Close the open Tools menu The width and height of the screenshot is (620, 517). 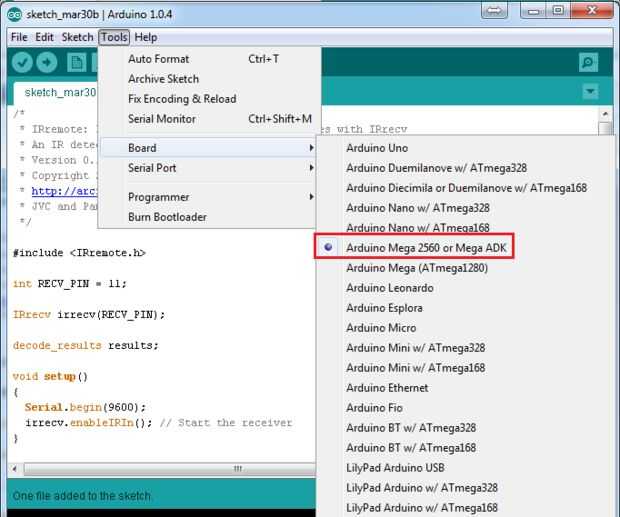point(114,37)
